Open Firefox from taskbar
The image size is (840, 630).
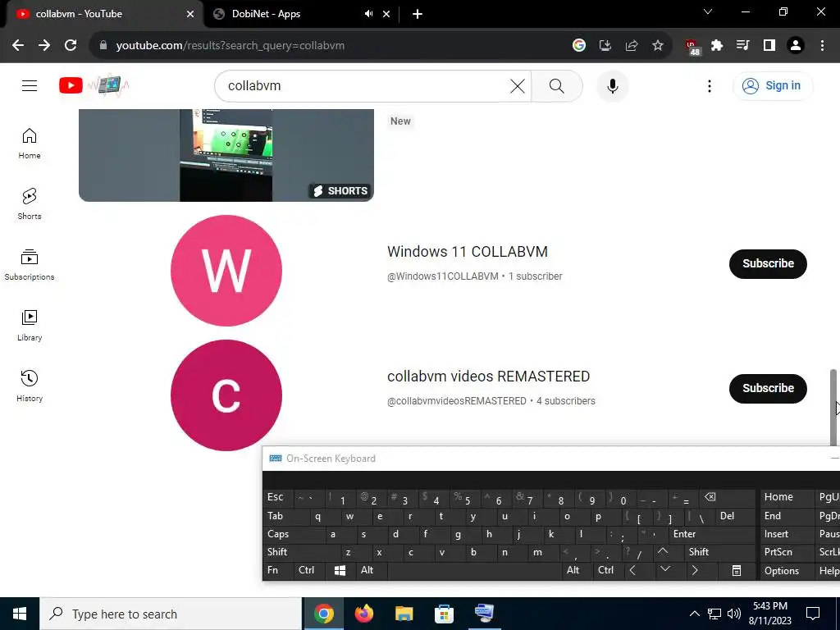tap(363, 614)
